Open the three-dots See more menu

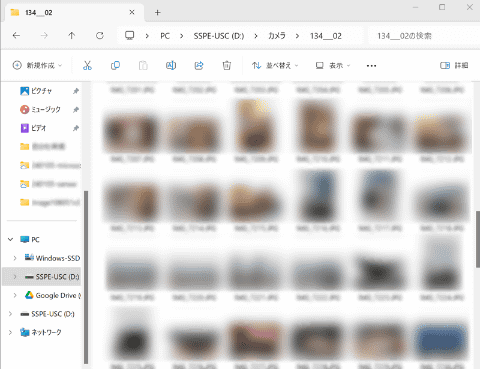click(x=371, y=66)
